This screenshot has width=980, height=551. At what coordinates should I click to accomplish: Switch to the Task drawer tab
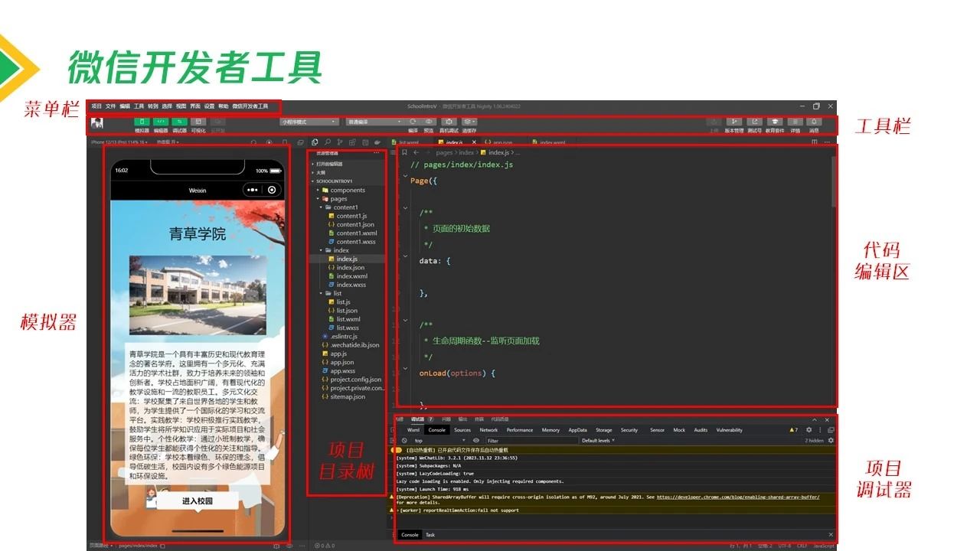[x=430, y=535]
